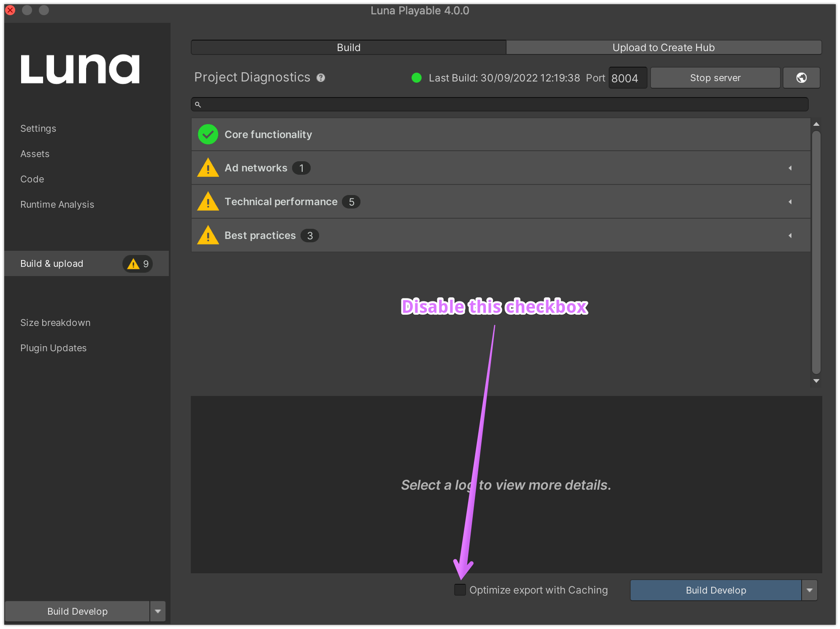Click the Best practices count badge 3
Screen dimensions: 840x629
coord(310,236)
